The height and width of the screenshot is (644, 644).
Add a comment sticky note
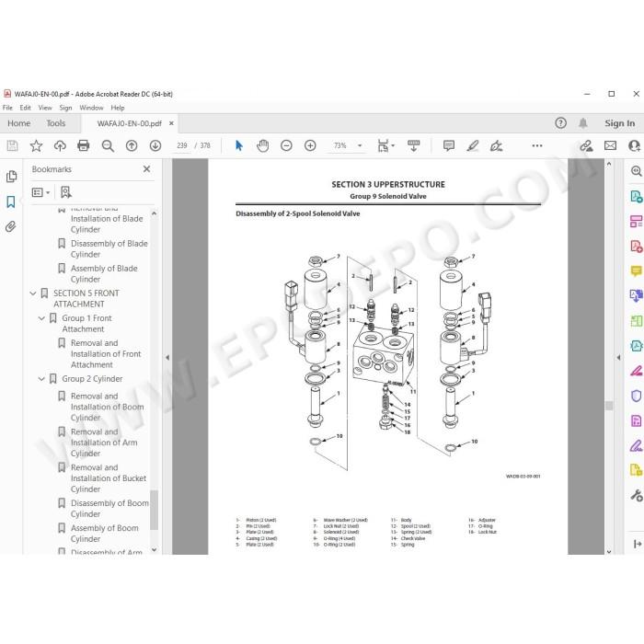(x=449, y=145)
